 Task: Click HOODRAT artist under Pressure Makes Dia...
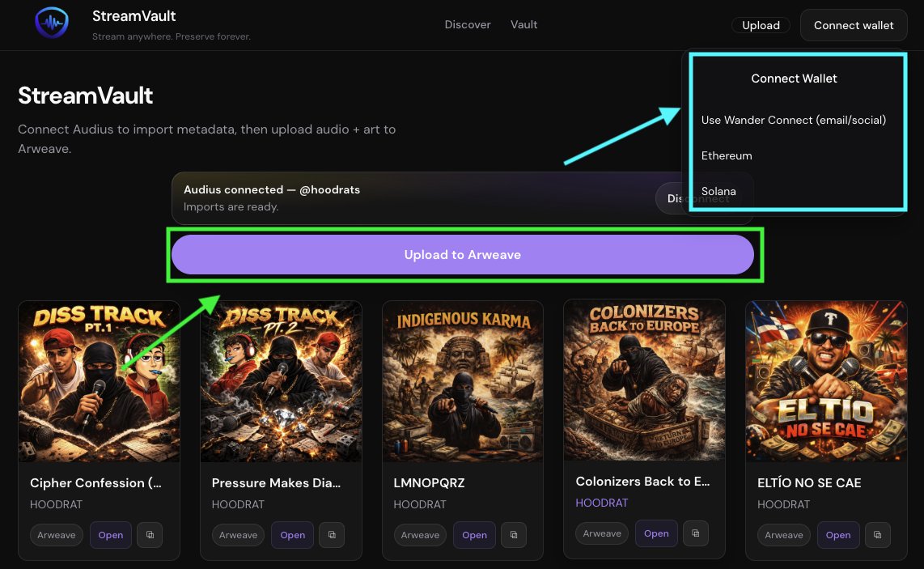coord(238,504)
